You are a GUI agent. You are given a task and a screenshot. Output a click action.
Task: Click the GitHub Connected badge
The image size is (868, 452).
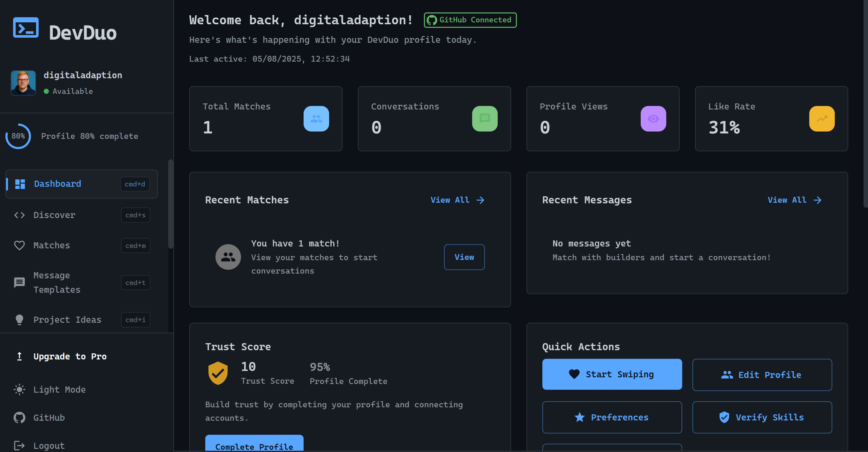pyautogui.click(x=470, y=20)
